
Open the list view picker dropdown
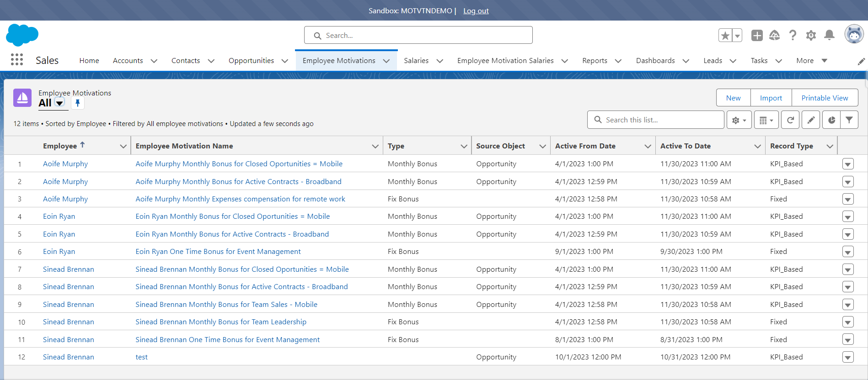(x=59, y=103)
